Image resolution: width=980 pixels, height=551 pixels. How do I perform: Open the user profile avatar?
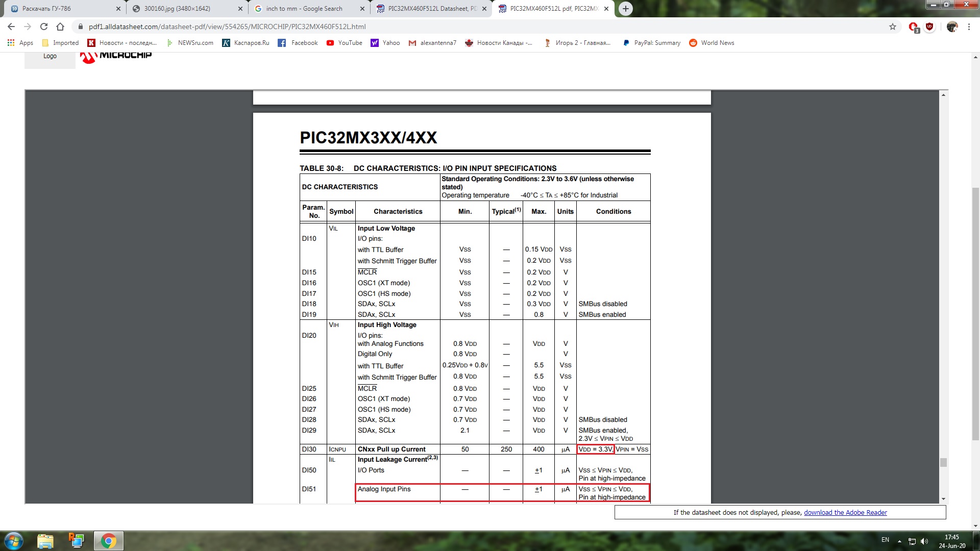pos(952,27)
